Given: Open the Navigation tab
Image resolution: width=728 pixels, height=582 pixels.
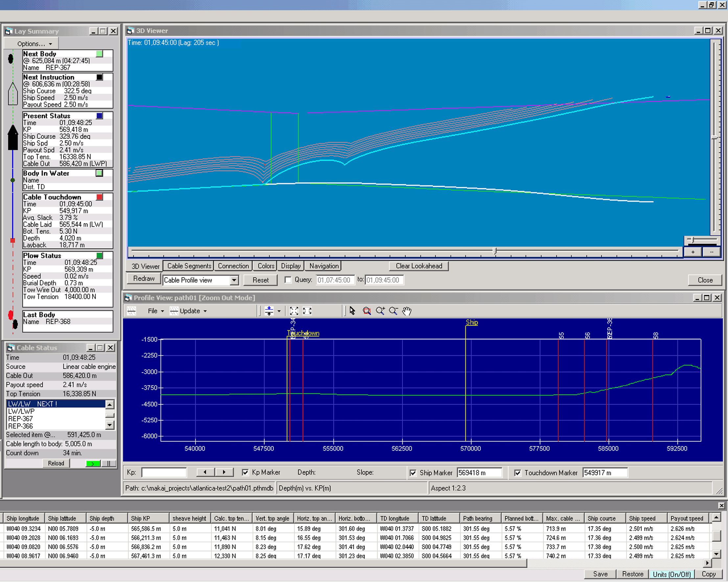Looking at the screenshot, I should coord(324,266).
